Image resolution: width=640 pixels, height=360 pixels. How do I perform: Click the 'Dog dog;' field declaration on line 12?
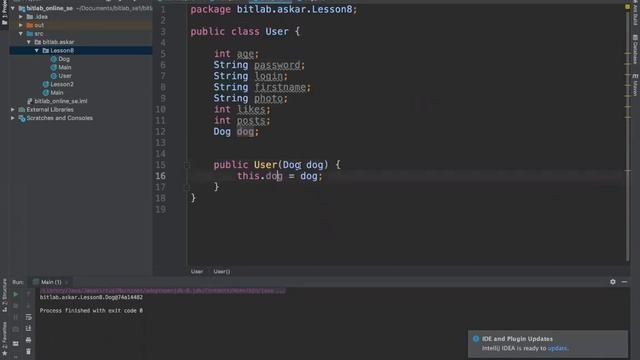coord(236,132)
